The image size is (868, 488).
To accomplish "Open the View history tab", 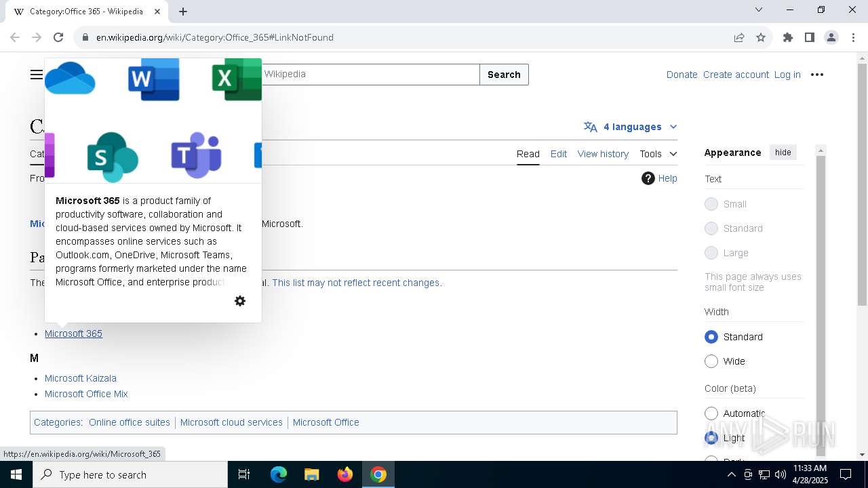I will pyautogui.click(x=603, y=154).
